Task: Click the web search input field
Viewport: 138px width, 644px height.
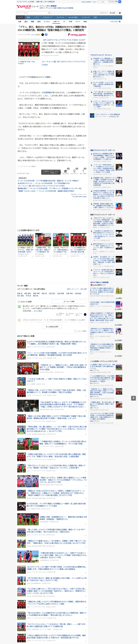Action: (102, 2)
